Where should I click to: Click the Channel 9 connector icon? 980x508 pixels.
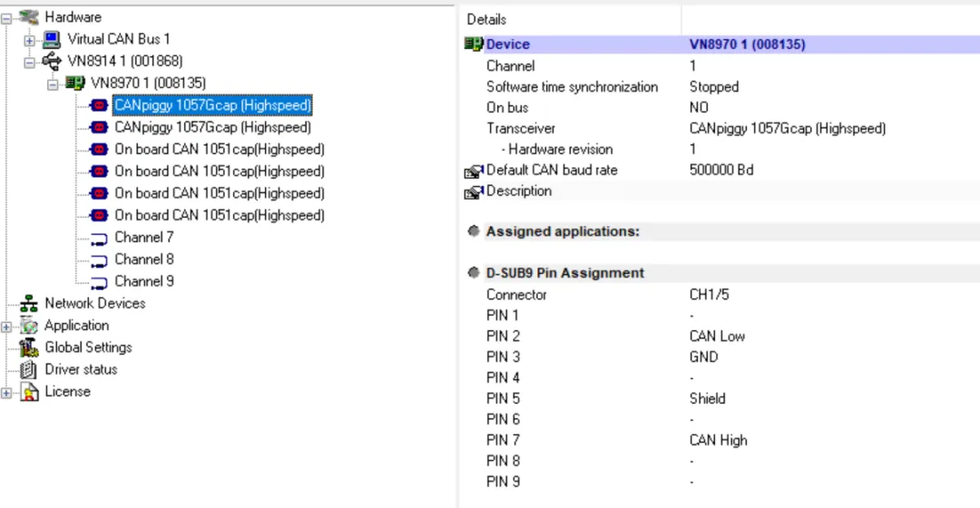(99, 282)
